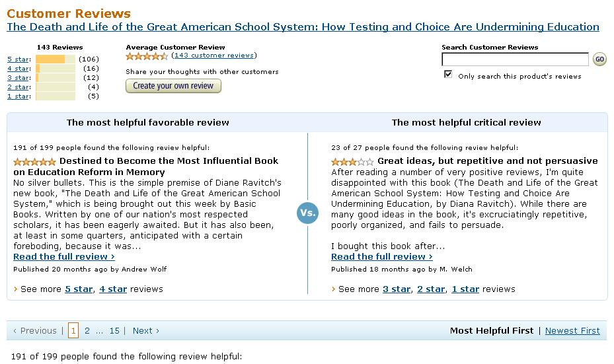Read the full favorable review

(x=64, y=256)
